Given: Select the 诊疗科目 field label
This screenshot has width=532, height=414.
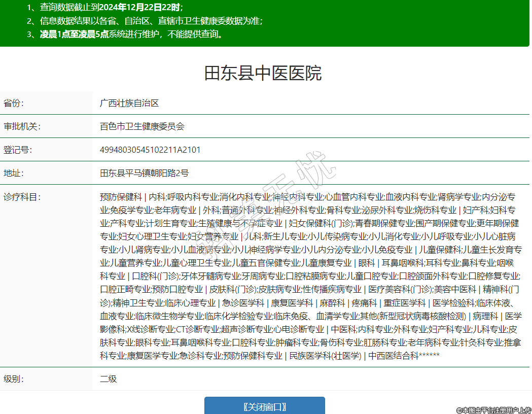Looking at the screenshot, I should click(x=22, y=196).
